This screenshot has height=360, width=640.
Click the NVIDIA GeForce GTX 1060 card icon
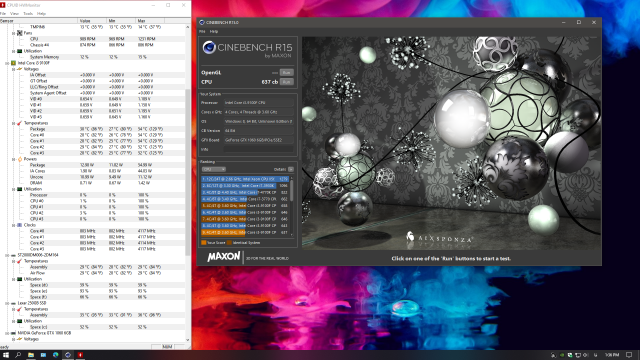pos(13,333)
